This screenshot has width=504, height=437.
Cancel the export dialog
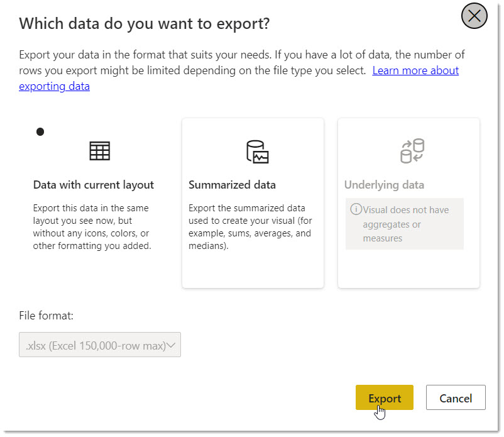(x=456, y=397)
